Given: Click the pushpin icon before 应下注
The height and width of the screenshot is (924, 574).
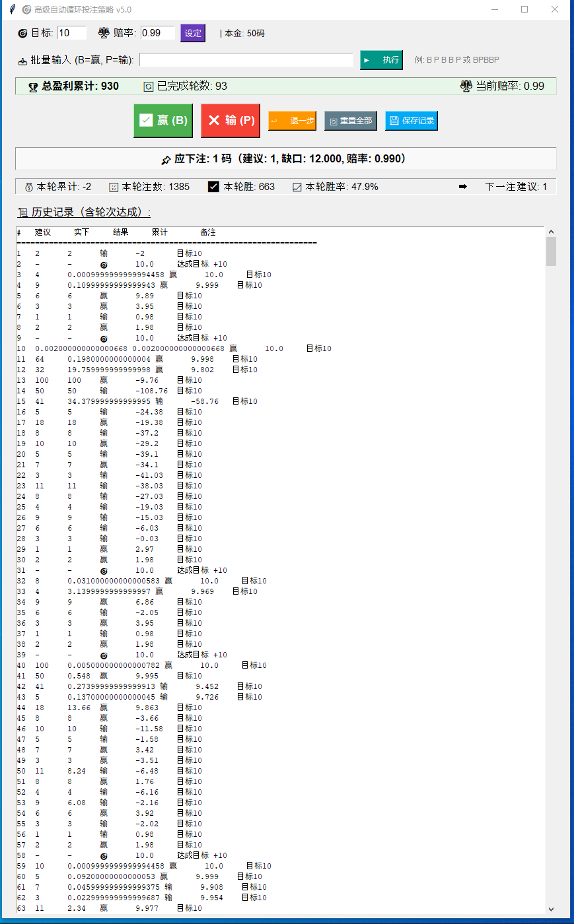Looking at the screenshot, I should pyautogui.click(x=166, y=159).
